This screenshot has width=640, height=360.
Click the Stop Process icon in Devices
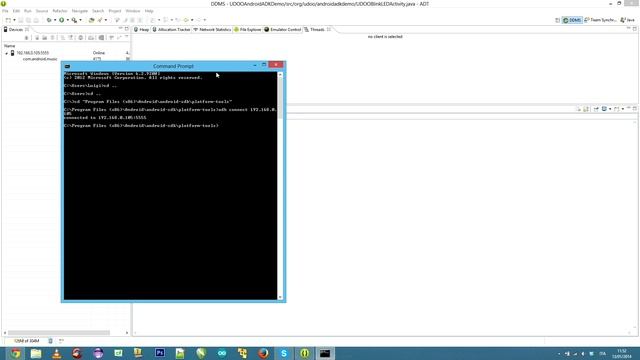point(80,38)
